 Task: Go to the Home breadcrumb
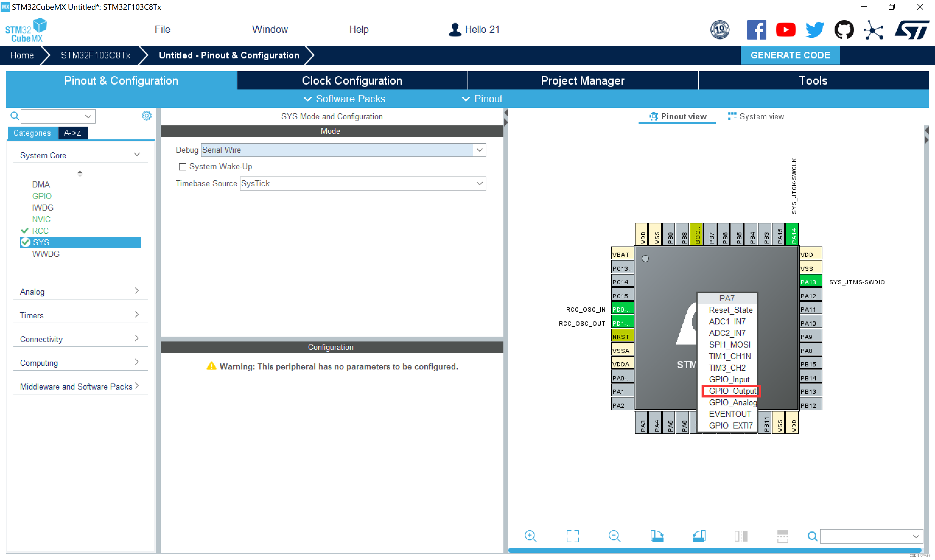pos(22,55)
